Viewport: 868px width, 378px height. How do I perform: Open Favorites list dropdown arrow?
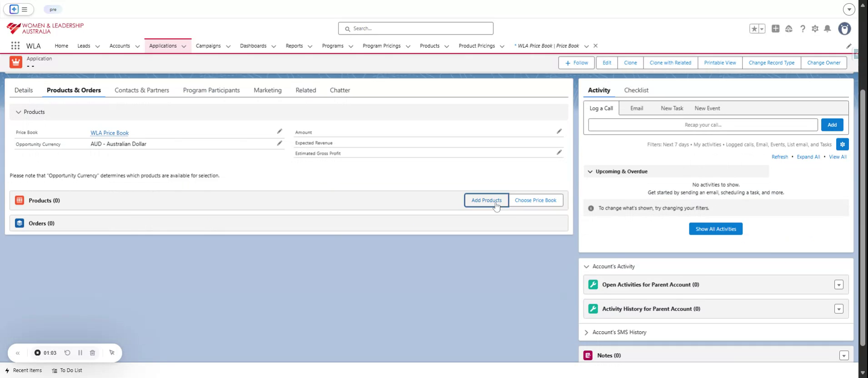762,29
